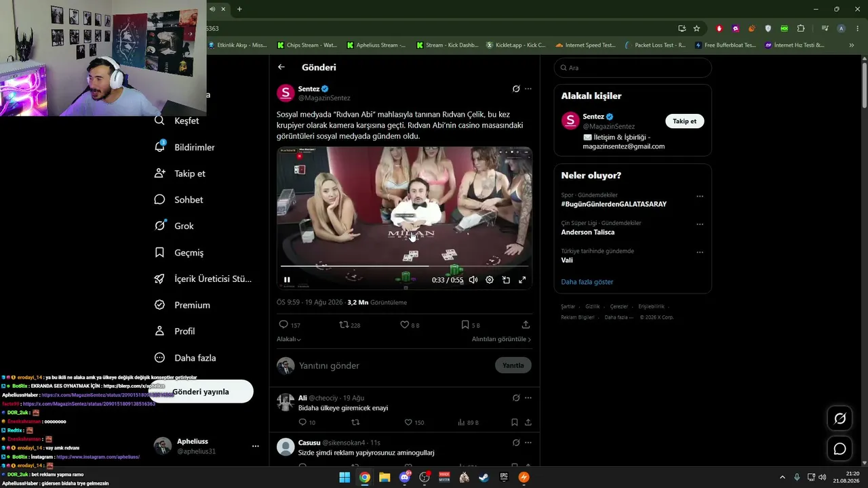This screenshot has width=868, height=488.
Task: Seek on the video progress bar
Action: click(404, 266)
